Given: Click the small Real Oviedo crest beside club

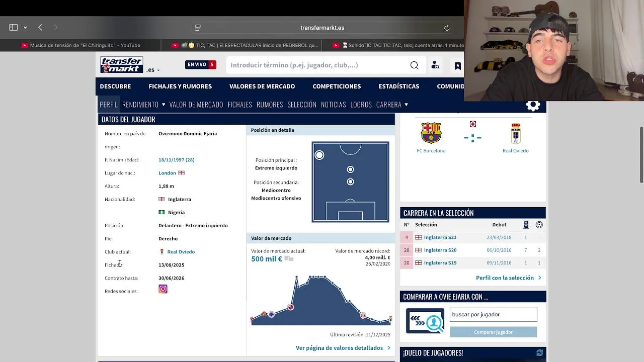Looking at the screenshot, I should pyautogui.click(x=162, y=252).
